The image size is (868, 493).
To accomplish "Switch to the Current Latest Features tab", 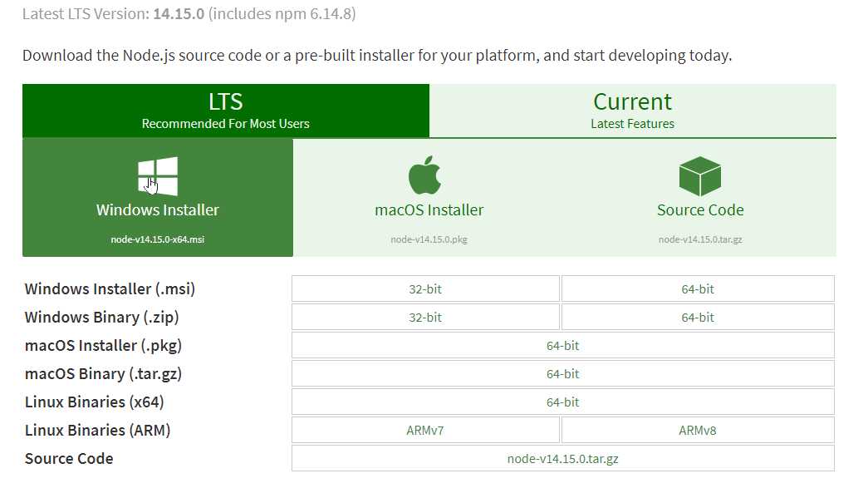I will point(632,111).
